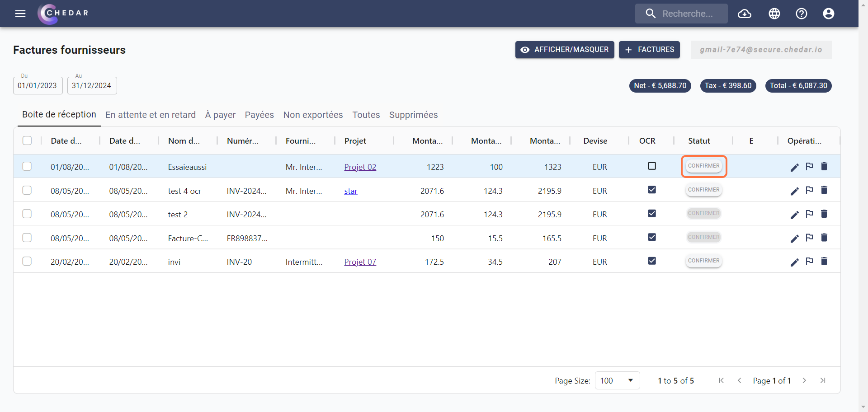Sort by the Devise column header
868x412 pixels.
click(x=595, y=141)
